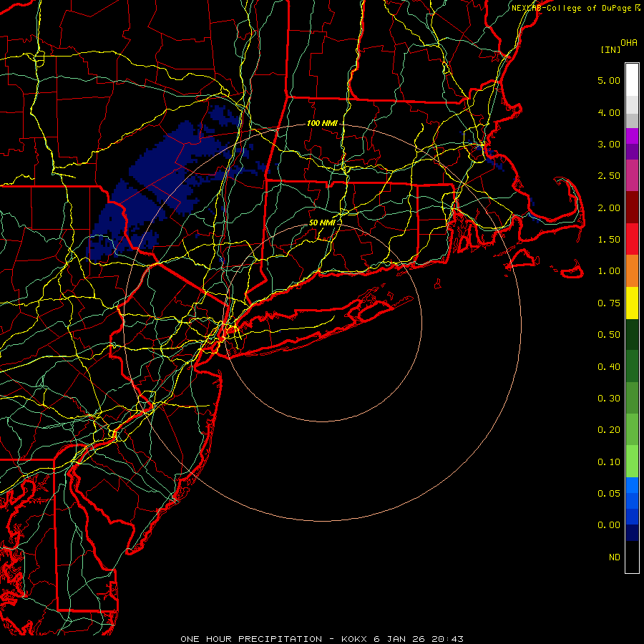The width and height of the screenshot is (644, 644).
Task: Select the 0.05 legend value
Action: point(609,494)
